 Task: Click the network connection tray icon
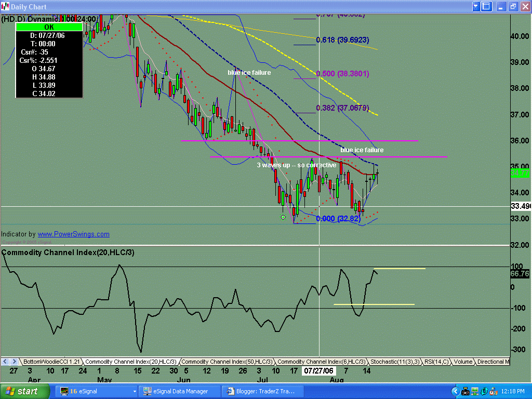coord(475,392)
